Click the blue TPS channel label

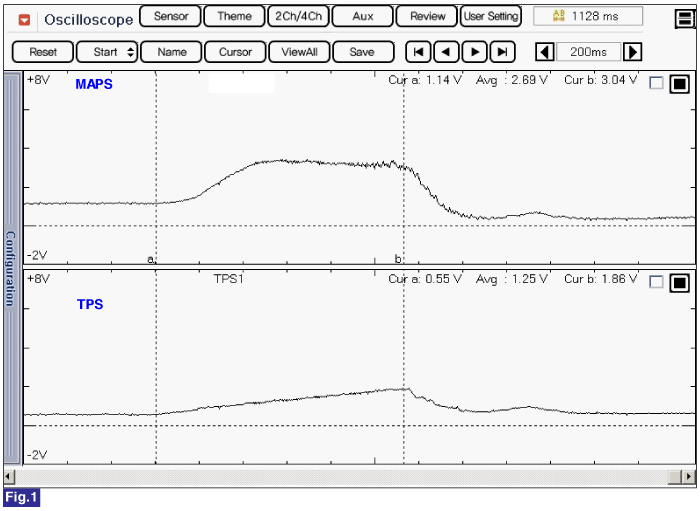(90, 304)
